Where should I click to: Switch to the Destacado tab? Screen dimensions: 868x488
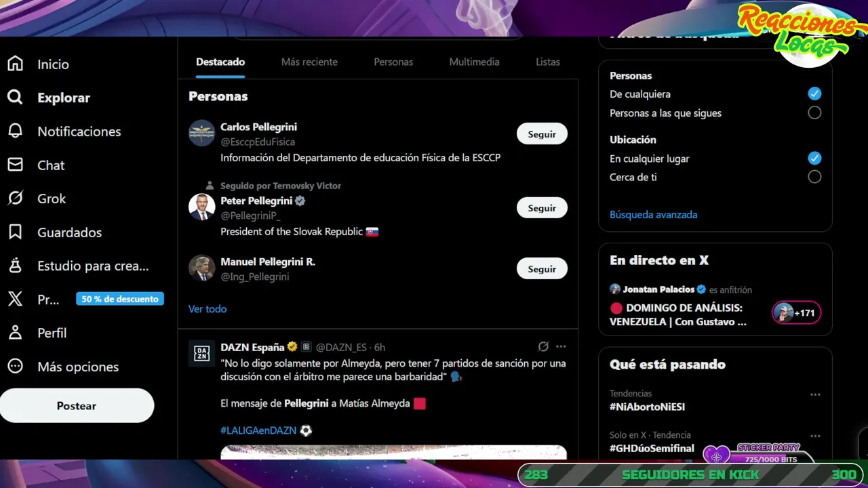click(220, 62)
